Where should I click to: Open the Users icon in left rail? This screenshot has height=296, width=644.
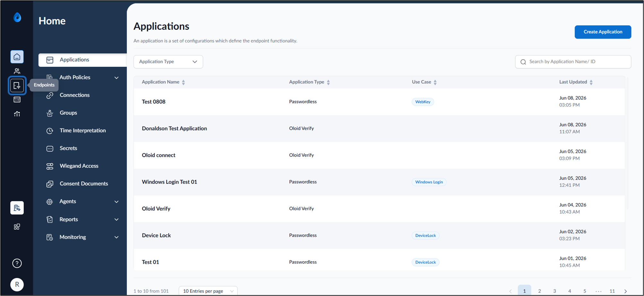pyautogui.click(x=17, y=71)
